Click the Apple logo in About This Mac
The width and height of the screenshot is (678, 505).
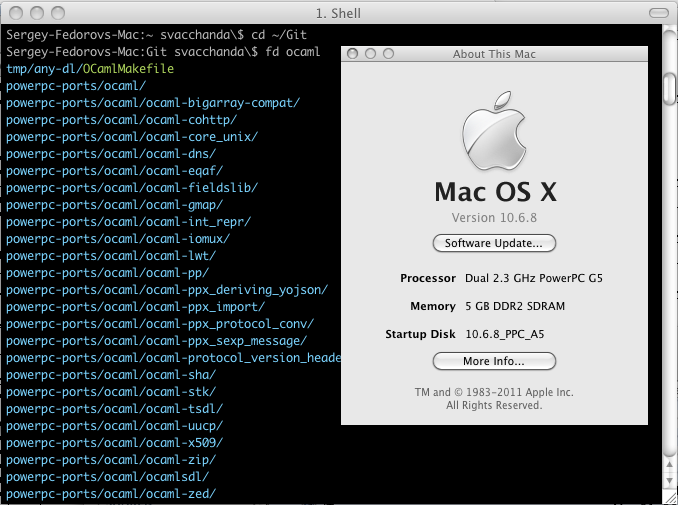494,131
